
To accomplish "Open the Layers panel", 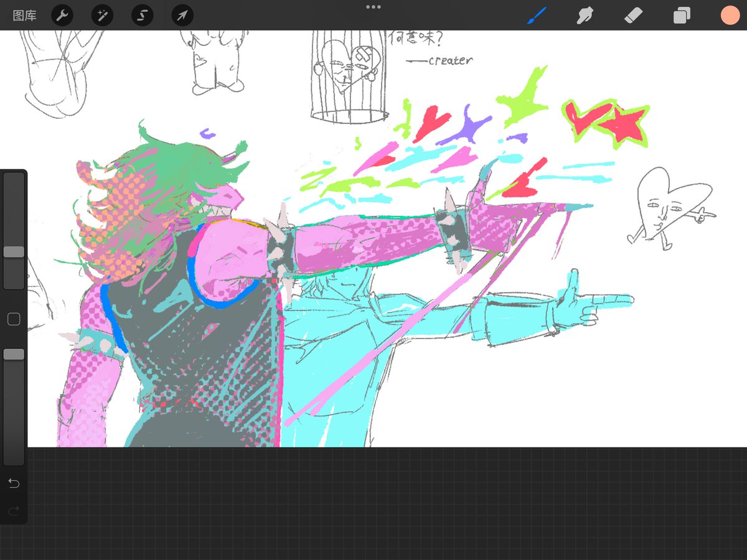I will pyautogui.click(x=682, y=16).
